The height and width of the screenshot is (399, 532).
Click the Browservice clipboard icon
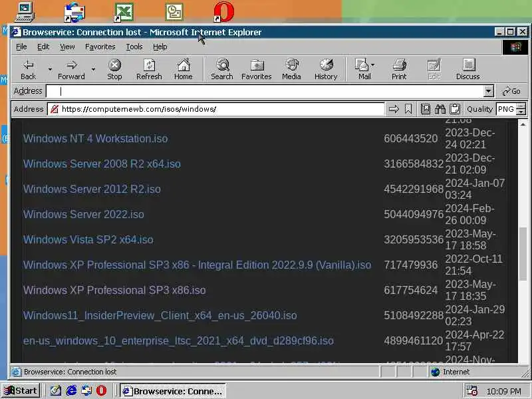click(455, 109)
